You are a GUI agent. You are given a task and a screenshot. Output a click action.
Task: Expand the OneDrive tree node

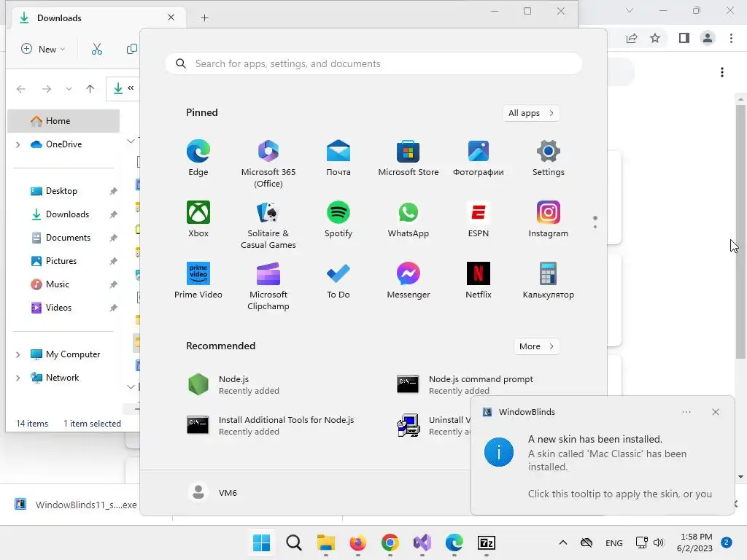18,144
